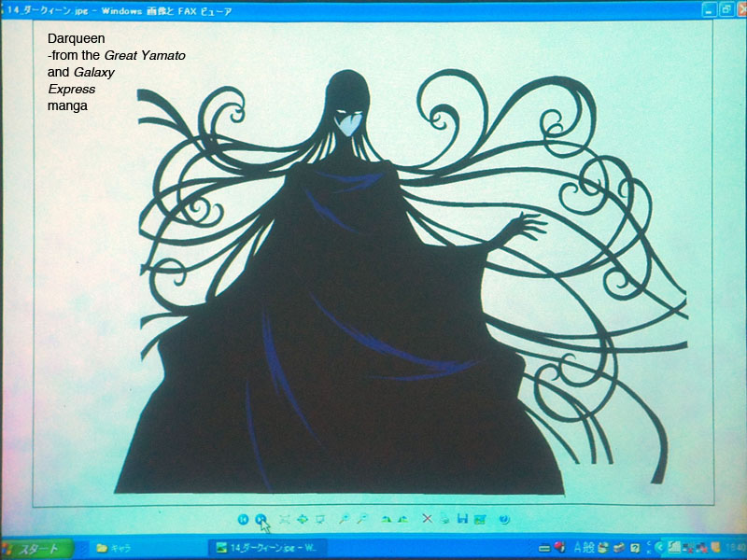The height and width of the screenshot is (560, 747).
Task: Zoom out with the magnifier minus icon
Action: [x=361, y=519]
